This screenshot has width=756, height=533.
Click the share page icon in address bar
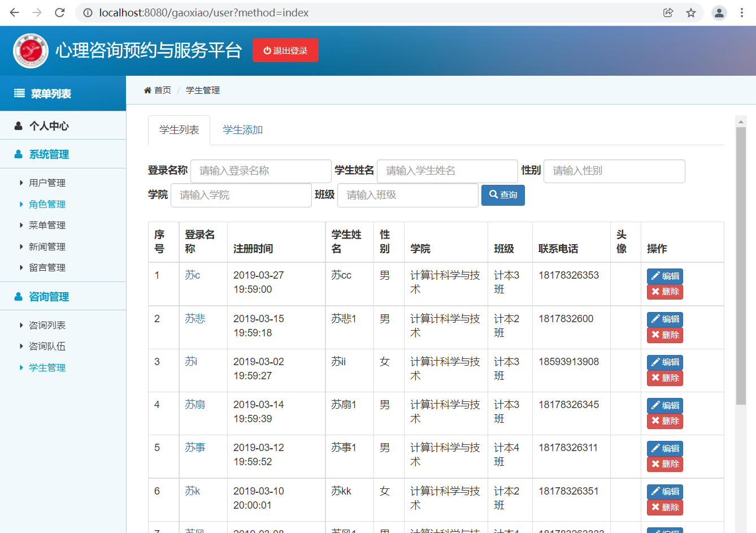pos(668,12)
